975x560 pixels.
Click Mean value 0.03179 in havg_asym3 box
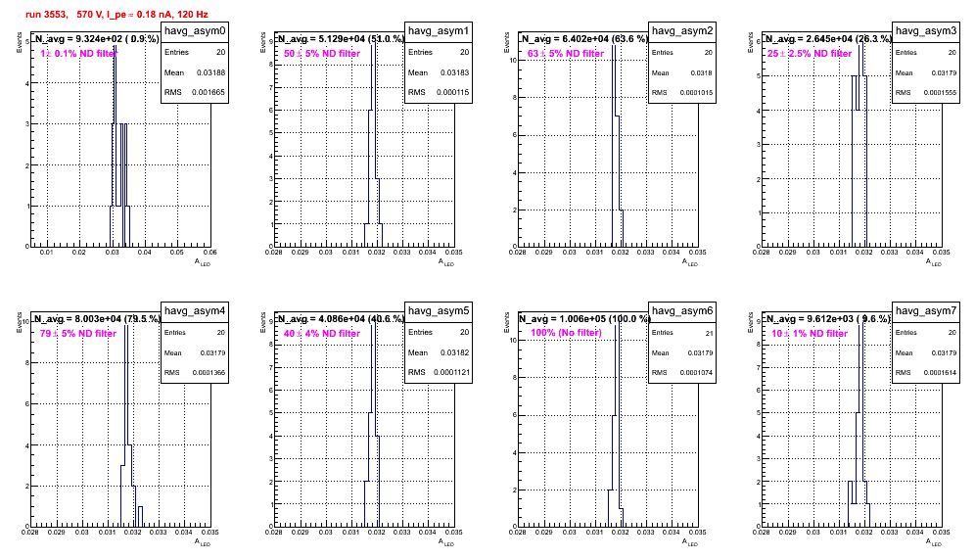click(944, 72)
